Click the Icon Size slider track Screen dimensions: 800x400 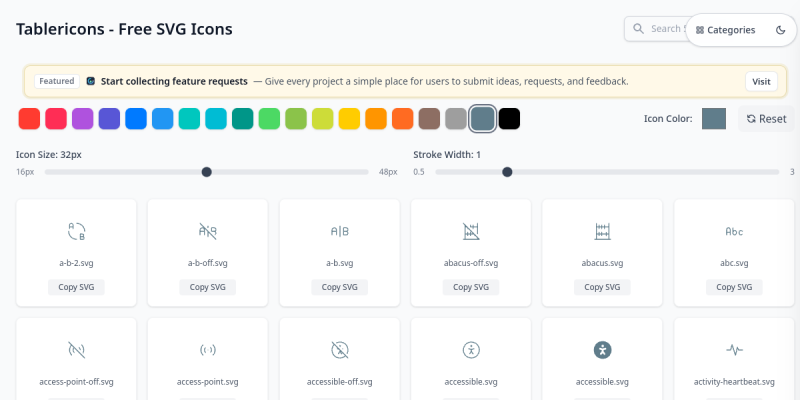point(207,172)
